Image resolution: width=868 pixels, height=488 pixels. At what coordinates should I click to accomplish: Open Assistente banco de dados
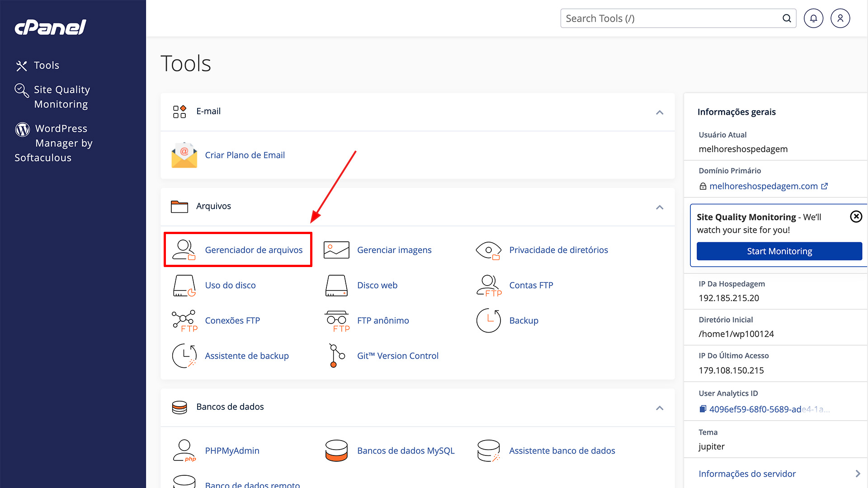tap(562, 450)
